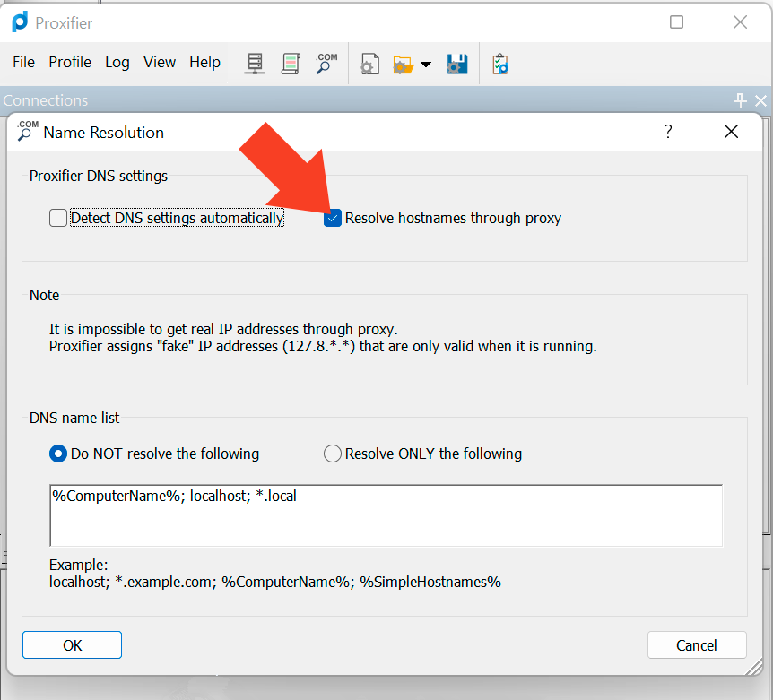The image size is (773, 700).
Task: Click the new profile gear document icon
Action: (369, 64)
